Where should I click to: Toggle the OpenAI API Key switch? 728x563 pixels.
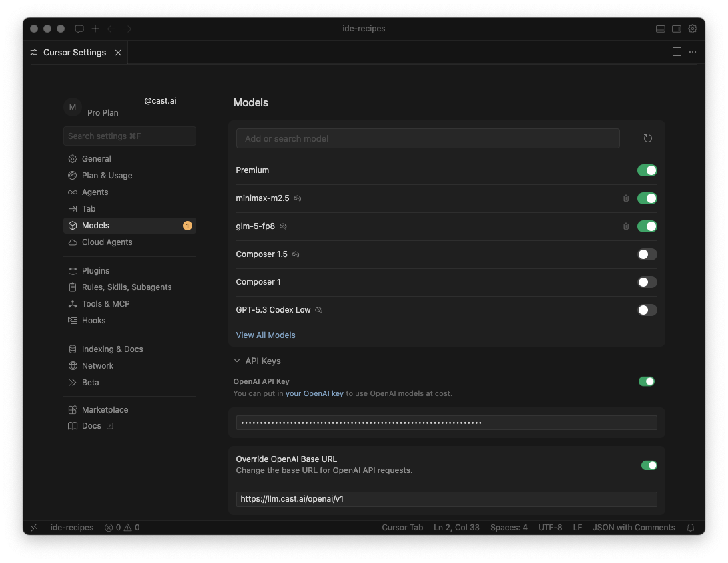(x=647, y=381)
